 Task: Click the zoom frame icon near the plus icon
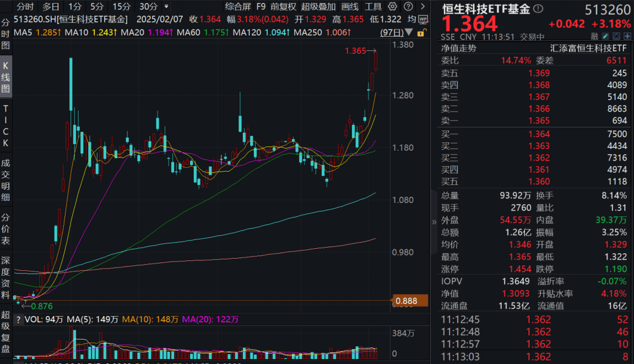[616, 36]
